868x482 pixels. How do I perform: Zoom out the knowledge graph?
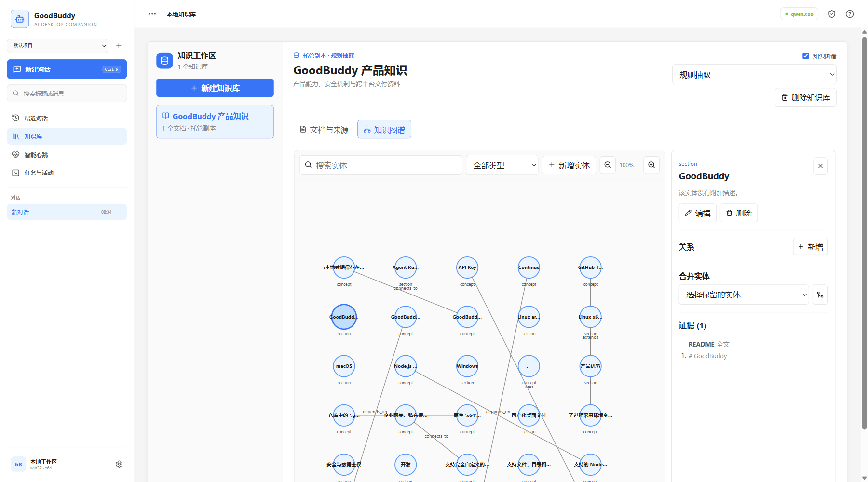tap(608, 165)
